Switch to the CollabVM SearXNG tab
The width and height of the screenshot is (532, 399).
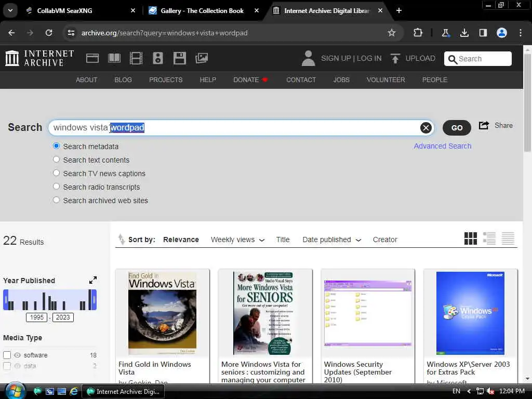tap(82, 11)
